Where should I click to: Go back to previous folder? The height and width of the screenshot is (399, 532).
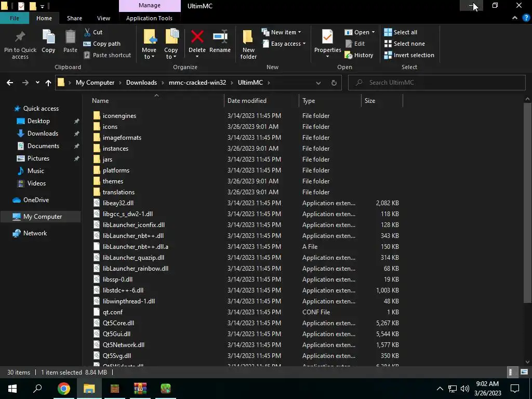(x=10, y=83)
